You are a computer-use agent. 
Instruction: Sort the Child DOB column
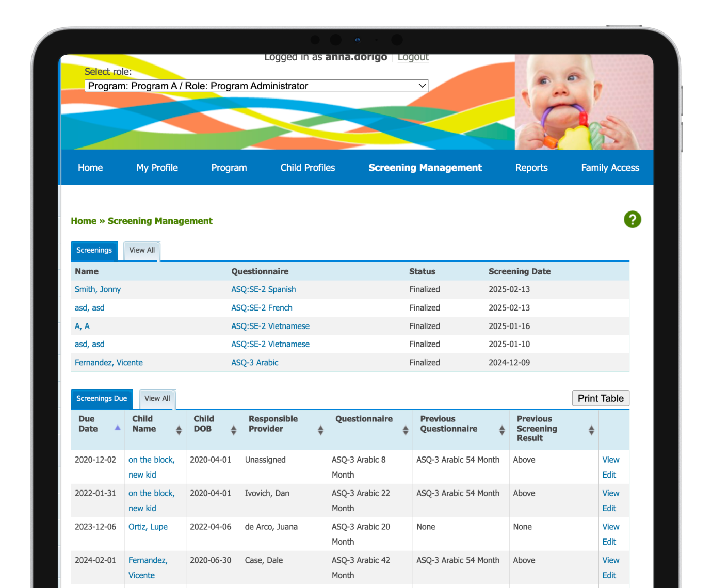[x=234, y=430]
